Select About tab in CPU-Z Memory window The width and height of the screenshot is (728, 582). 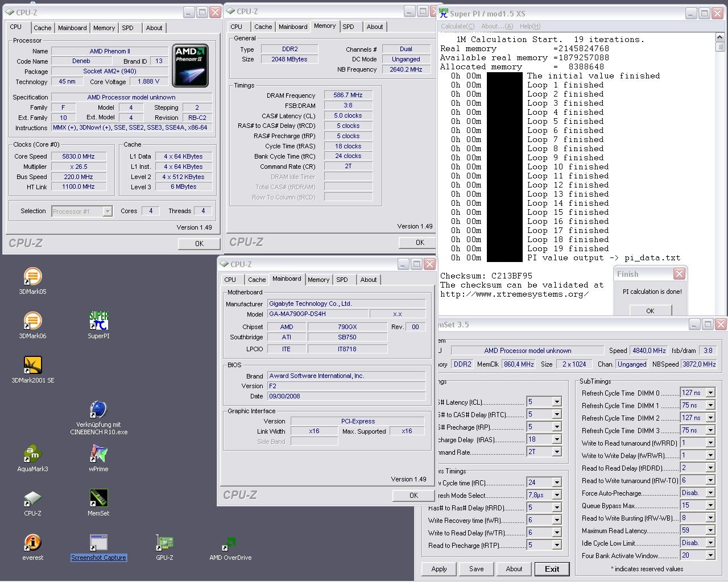[x=375, y=27]
